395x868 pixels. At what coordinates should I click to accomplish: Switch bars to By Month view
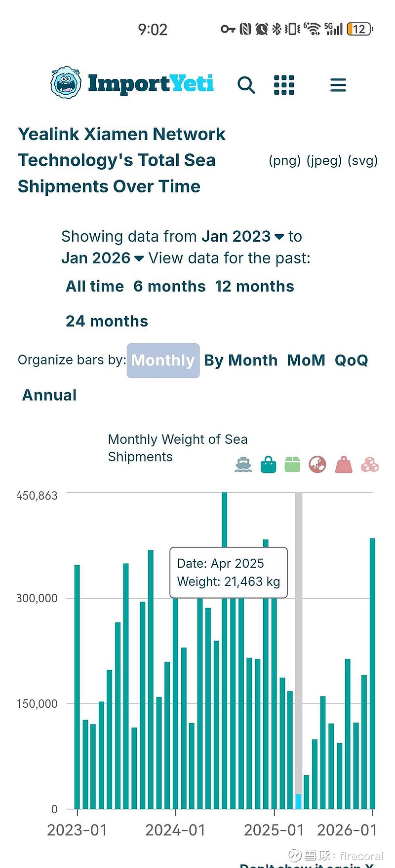click(x=240, y=361)
